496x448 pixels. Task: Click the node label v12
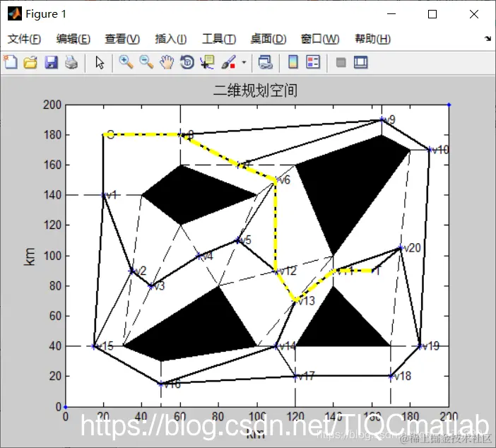(x=288, y=271)
